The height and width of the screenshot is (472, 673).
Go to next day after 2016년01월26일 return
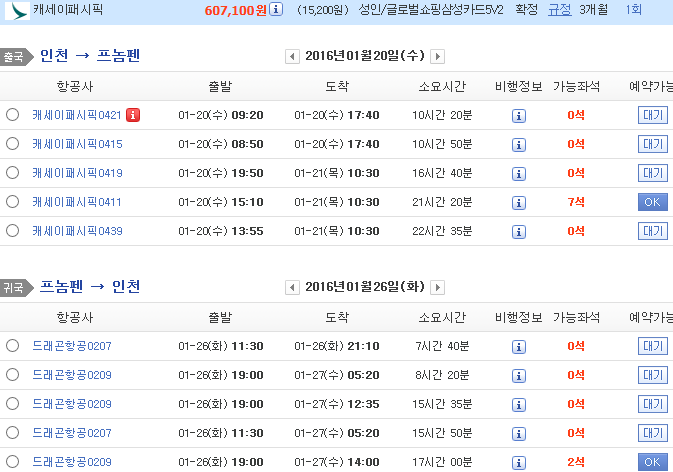(x=437, y=287)
